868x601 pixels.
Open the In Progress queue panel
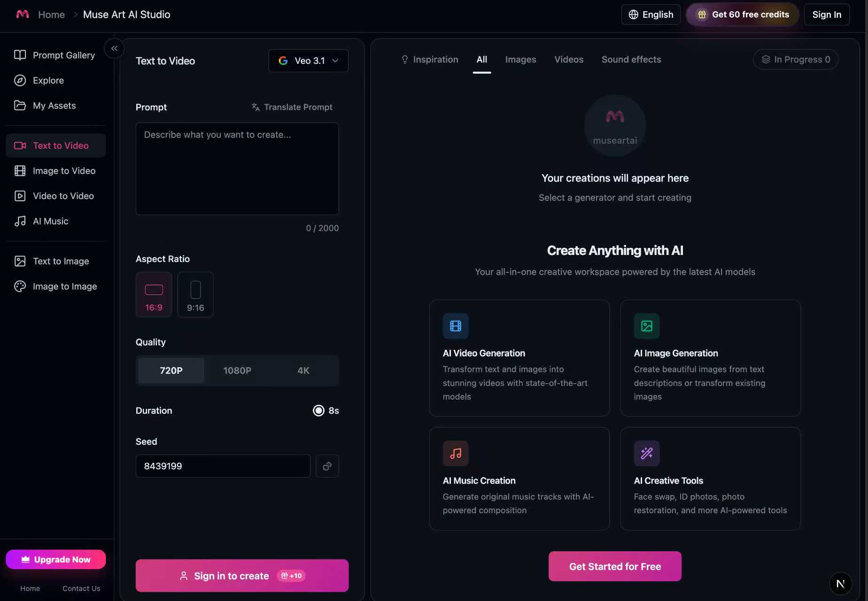coord(795,60)
